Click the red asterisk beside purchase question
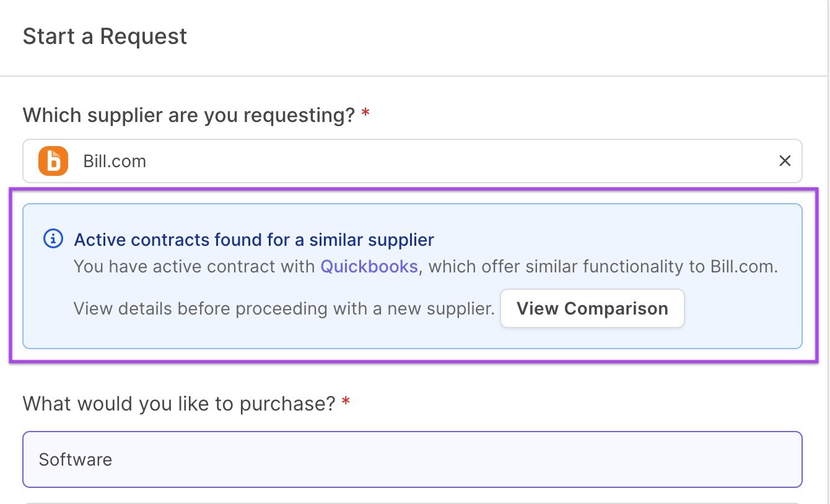The height and width of the screenshot is (504, 830). pos(346,403)
